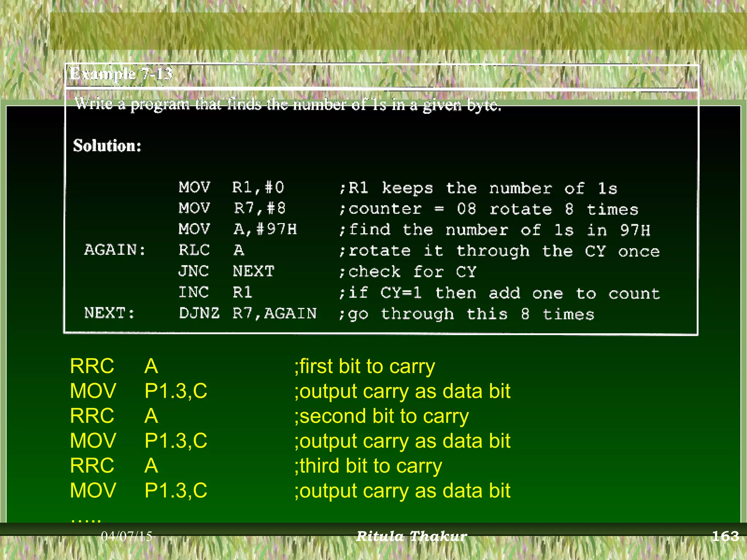Click the 'MOV R1,#0' instruction line

point(231,187)
